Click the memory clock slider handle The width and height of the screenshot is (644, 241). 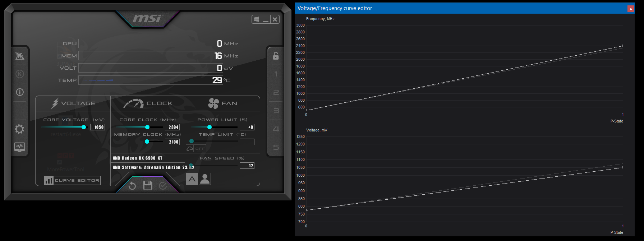pos(147,142)
